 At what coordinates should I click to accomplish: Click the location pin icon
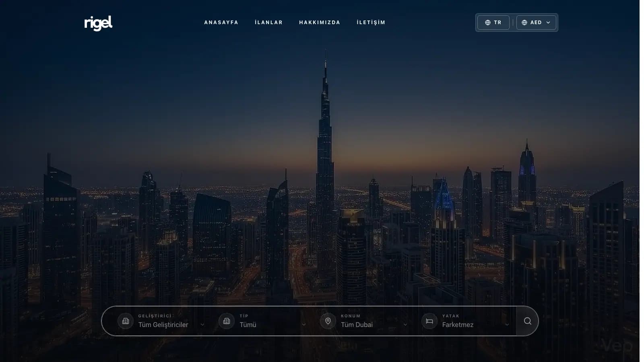(x=328, y=321)
